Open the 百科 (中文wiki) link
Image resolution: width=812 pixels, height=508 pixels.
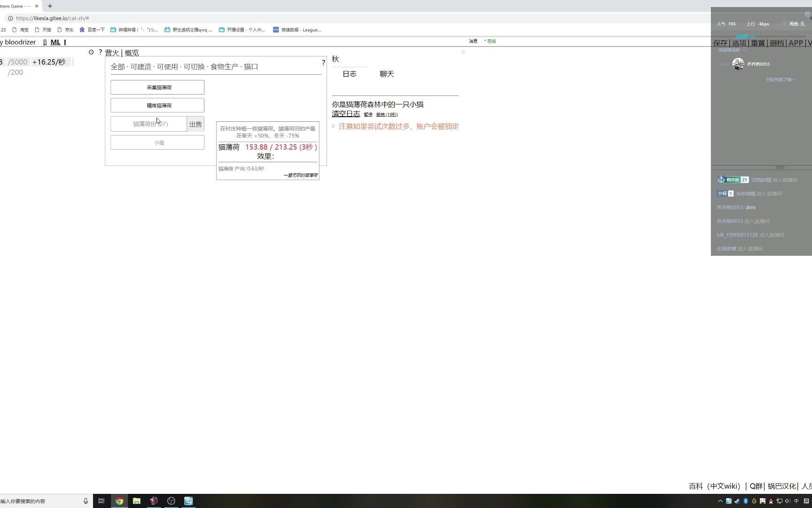[x=715, y=486]
